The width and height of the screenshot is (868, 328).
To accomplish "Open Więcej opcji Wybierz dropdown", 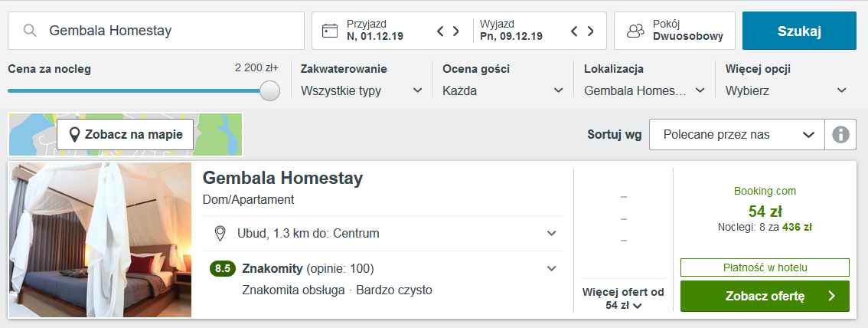I will click(x=787, y=91).
